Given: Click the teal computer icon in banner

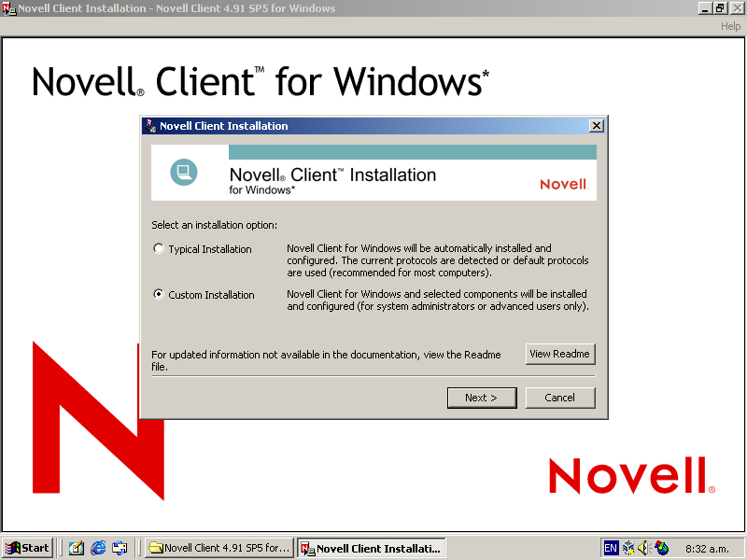Looking at the screenshot, I should coord(184,173).
